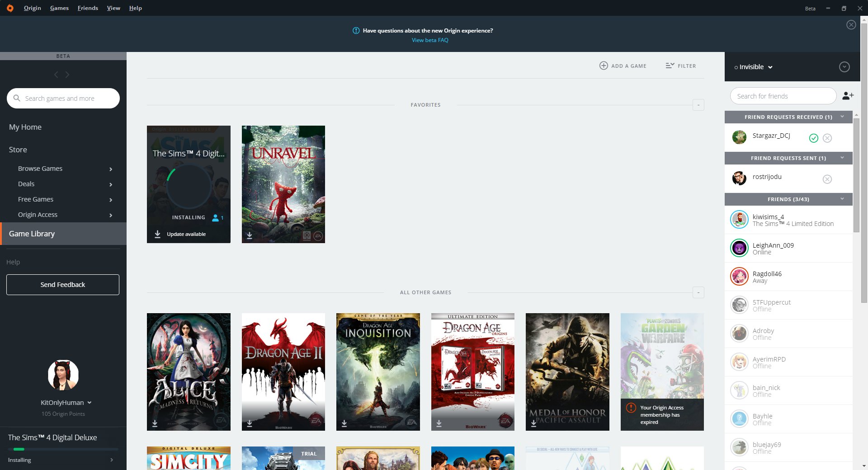Image resolution: width=868 pixels, height=470 pixels.
Task: Click the search magnifier icon
Action: 17,98
